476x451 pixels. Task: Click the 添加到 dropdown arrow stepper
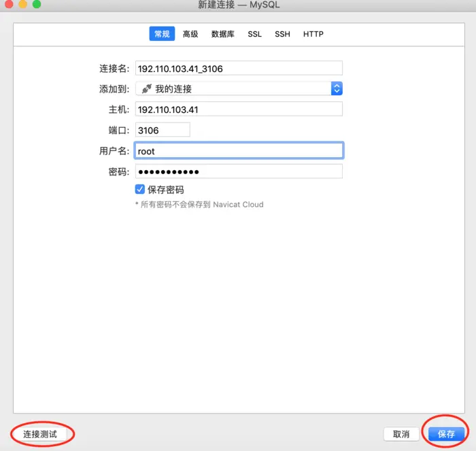(x=337, y=88)
